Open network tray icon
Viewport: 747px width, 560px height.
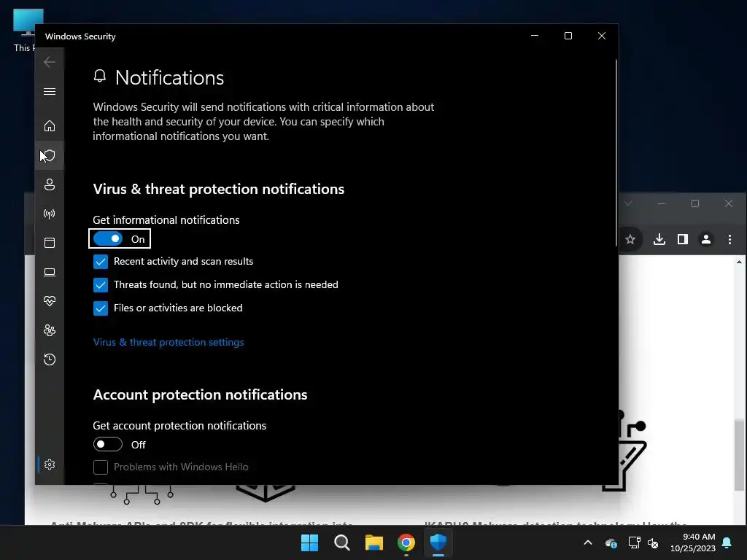pyautogui.click(x=634, y=542)
